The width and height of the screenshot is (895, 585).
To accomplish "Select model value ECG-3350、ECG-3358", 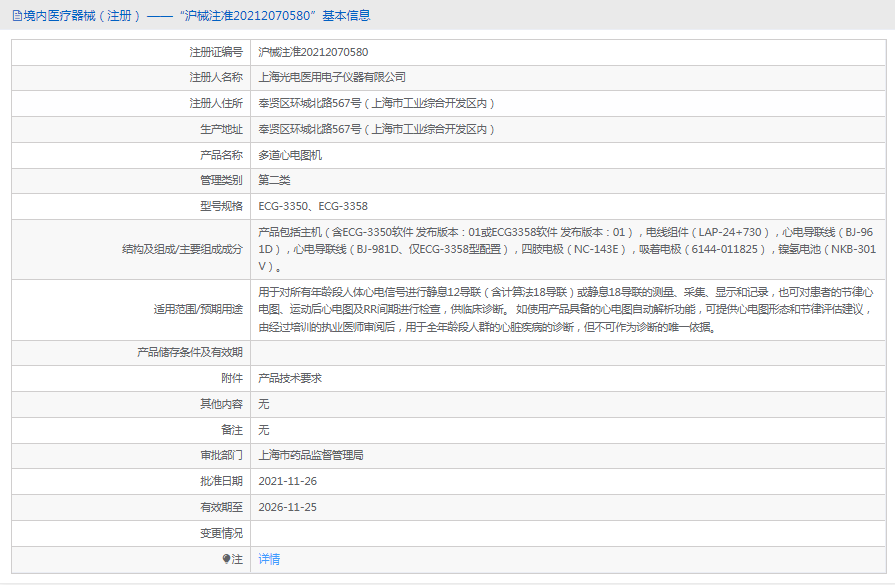I will coord(313,207).
